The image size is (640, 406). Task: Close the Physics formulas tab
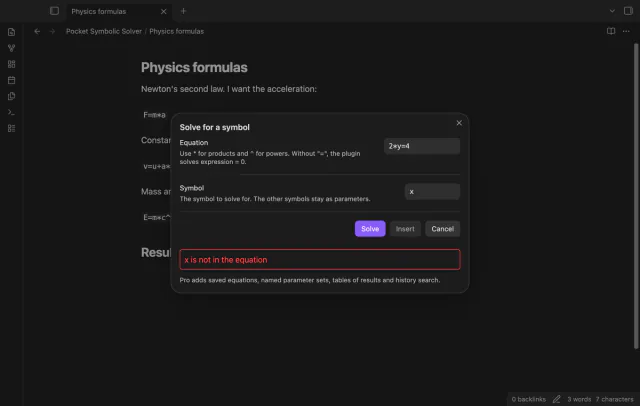(163, 11)
